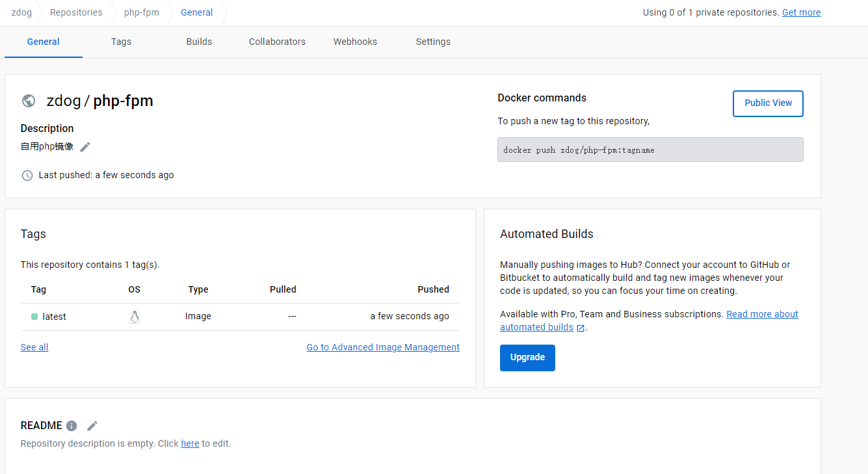
Task: Open the repository Settings tab
Action: [x=433, y=42]
